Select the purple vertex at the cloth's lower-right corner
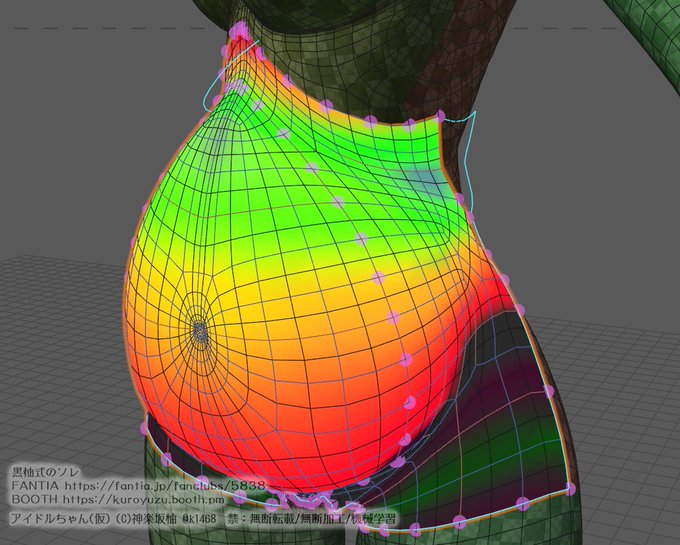680x545 pixels. 570,489
